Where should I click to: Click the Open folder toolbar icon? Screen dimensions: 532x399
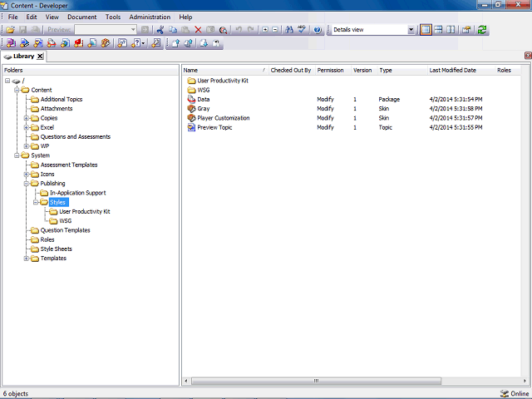(11, 30)
